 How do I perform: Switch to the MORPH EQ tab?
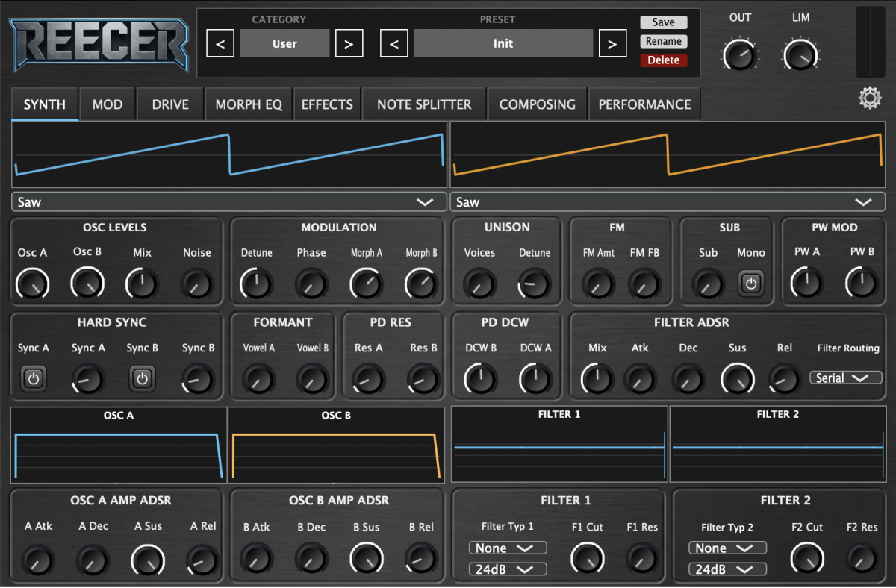coord(249,104)
